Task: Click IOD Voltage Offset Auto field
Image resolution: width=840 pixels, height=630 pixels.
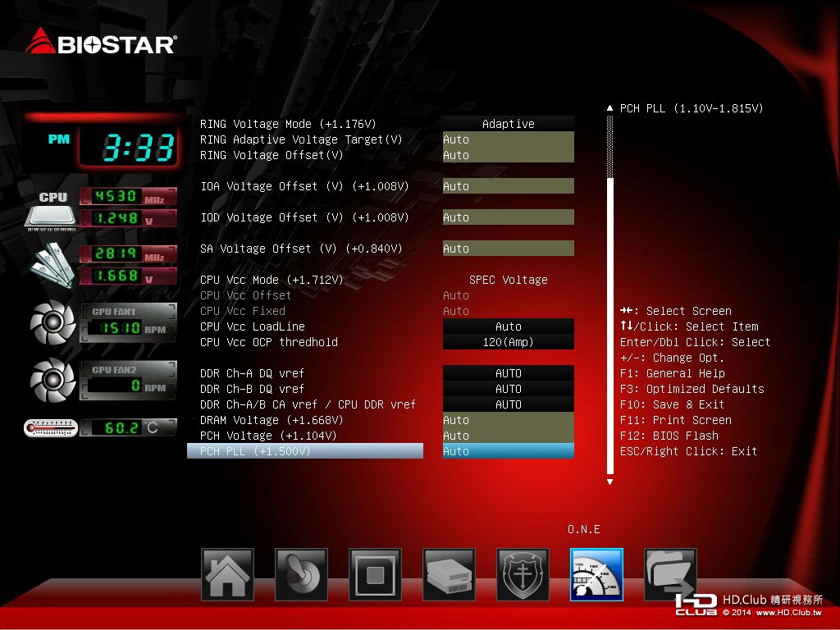Action: (x=509, y=217)
